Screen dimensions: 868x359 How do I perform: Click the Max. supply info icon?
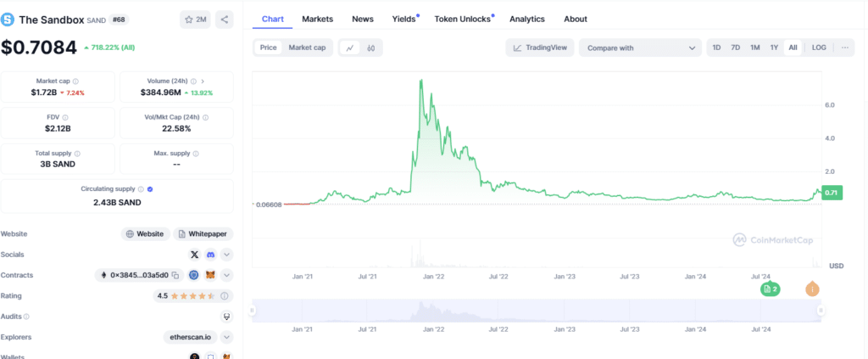(x=196, y=154)
